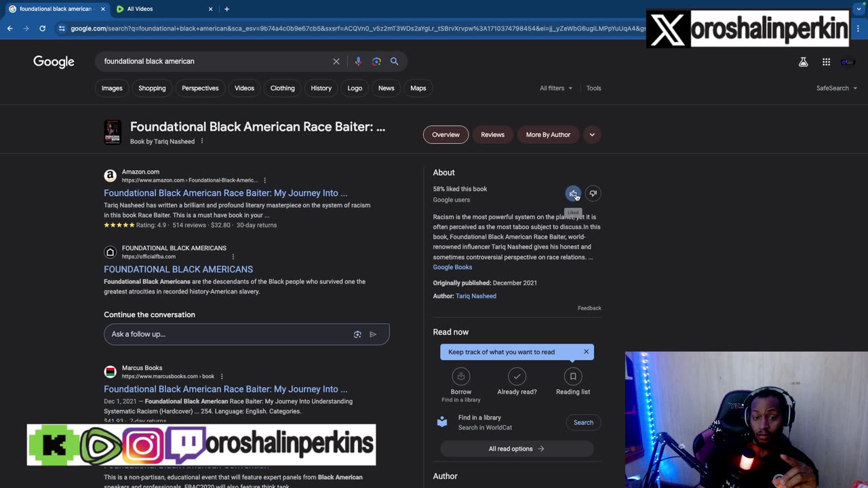Open the book cover thumbnail
This screenshot has width=868, height=488.
click(x=113, y=132)
